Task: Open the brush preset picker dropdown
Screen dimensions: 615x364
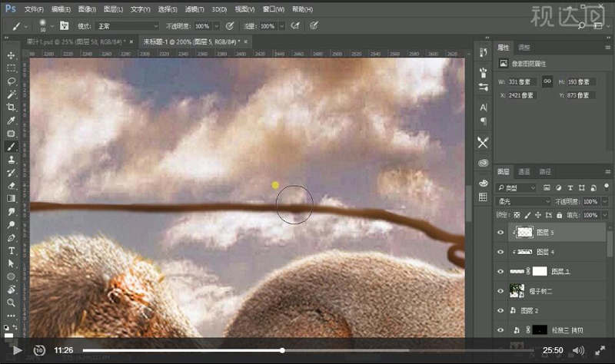Action: pyautogui.click(x=52, y=26)
